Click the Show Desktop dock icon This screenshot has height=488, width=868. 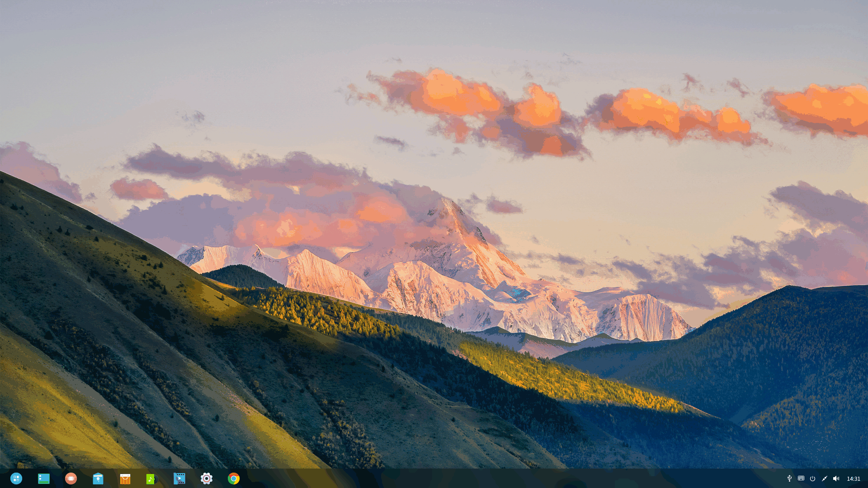(x=44, y=479)
